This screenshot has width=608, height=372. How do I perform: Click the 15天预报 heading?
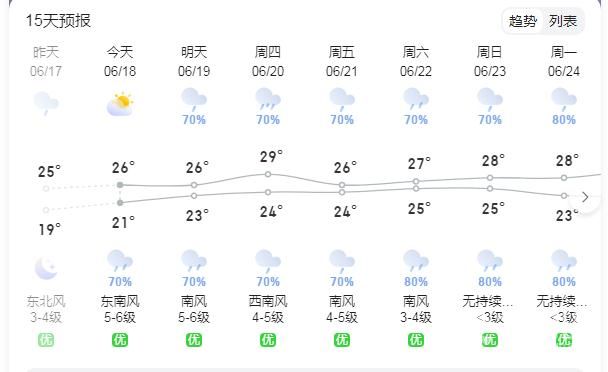point(58,21)
